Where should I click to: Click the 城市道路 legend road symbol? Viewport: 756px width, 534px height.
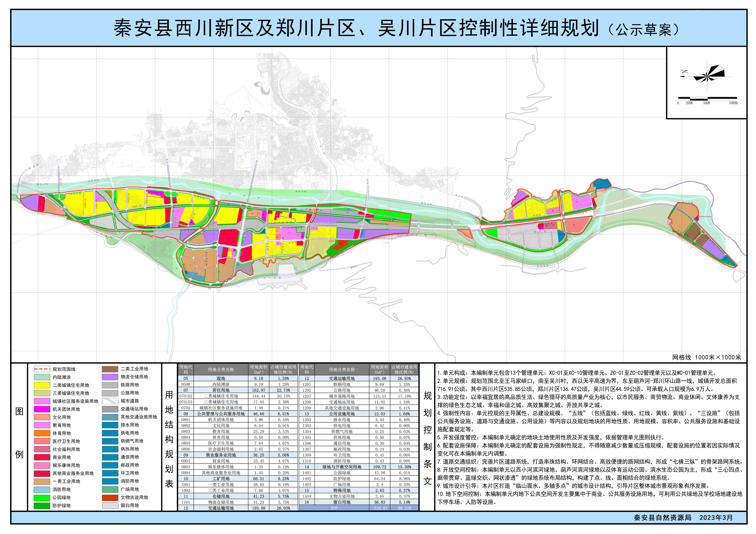click(x=110, y=401)
